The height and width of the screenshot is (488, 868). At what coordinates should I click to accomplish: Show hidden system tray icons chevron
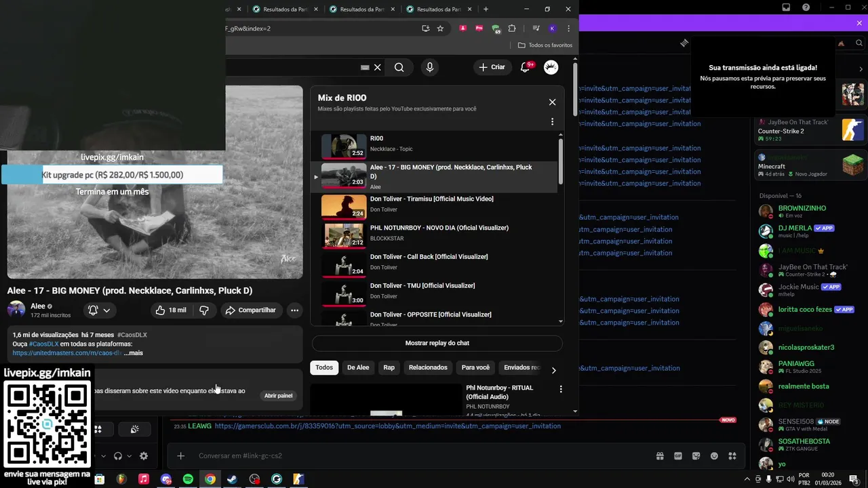747,479
